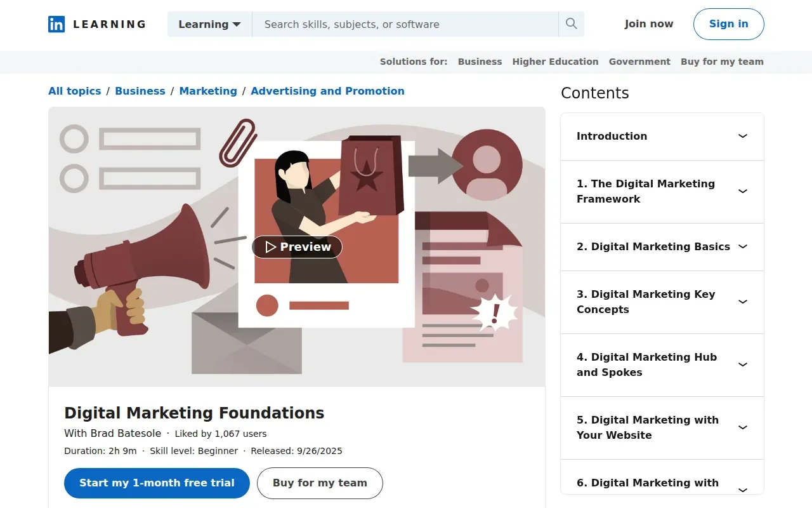Start my 1-month free trial
The width and height of the screenshot is (812, 508).
(157, 483)
